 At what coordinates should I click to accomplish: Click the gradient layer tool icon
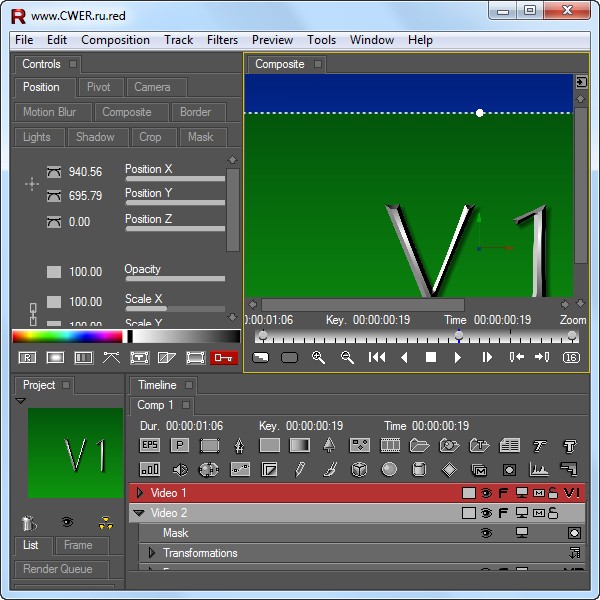300,445
